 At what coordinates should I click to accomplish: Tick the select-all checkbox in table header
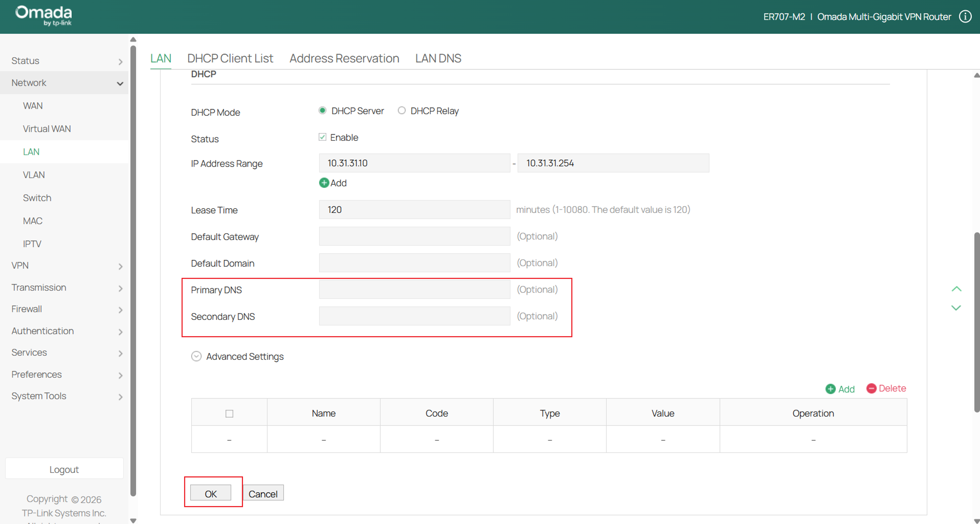[x=229, y=413]
